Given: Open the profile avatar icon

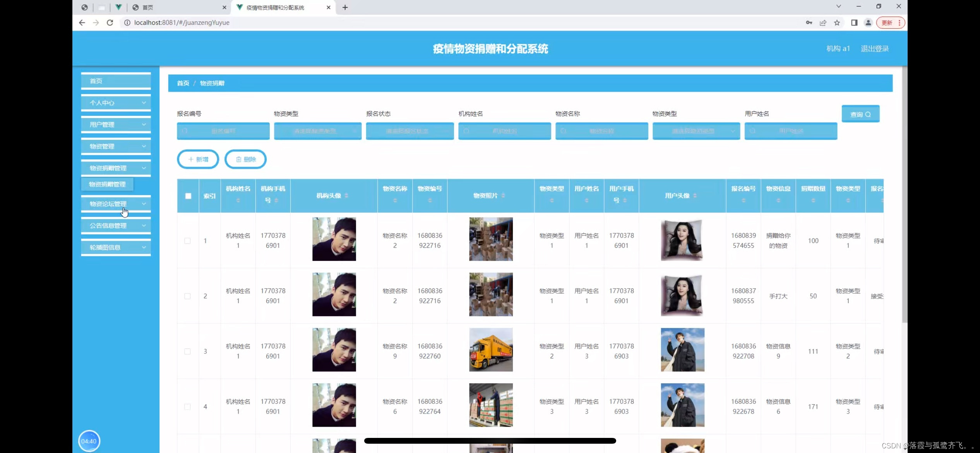Looking at the screenshot, I should click(x=868, y=23).
